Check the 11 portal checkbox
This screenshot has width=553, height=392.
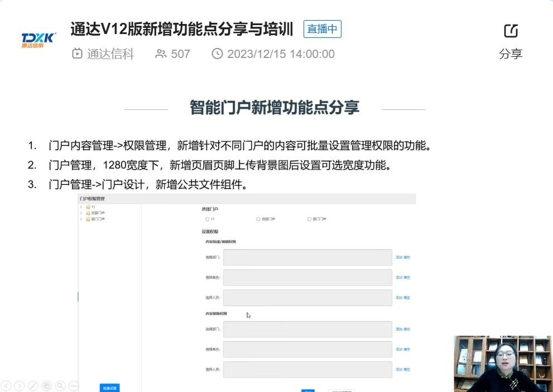click(x=208, y=219)
